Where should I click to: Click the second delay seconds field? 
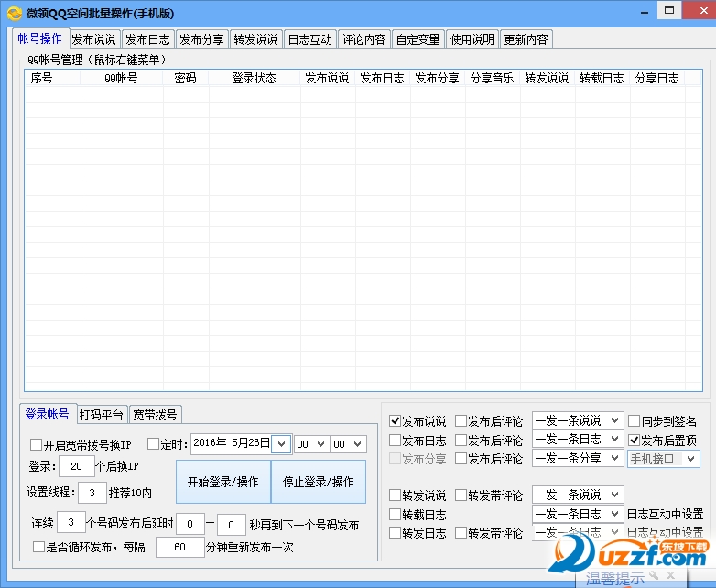pyautogui.click(x=231, y=524)
